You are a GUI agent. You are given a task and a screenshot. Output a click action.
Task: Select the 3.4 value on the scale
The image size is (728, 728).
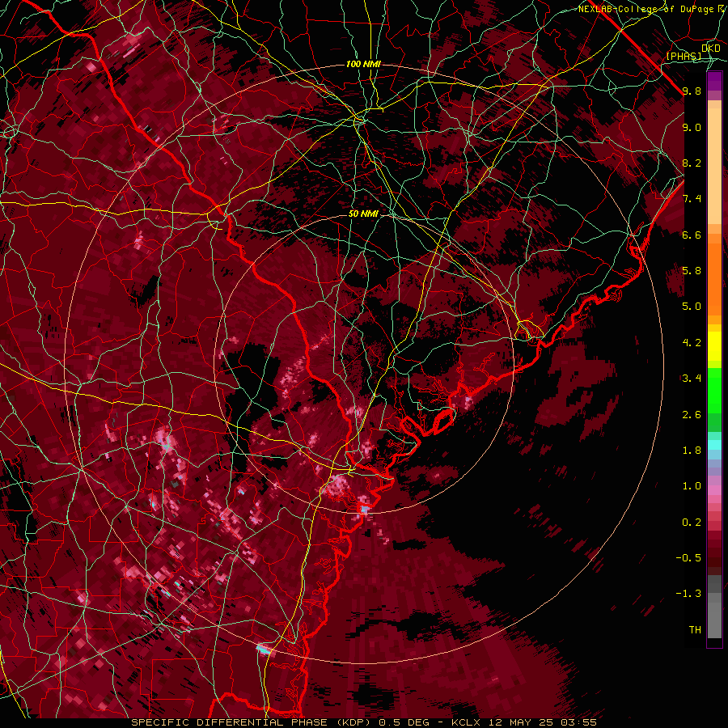pyautogui.click(x=692, y=379)
